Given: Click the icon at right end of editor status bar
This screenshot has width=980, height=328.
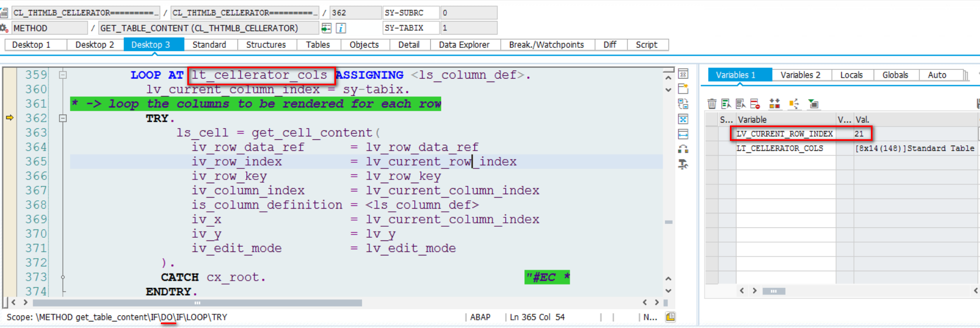Looking at the screenshot, I should (x=670, y=317).
